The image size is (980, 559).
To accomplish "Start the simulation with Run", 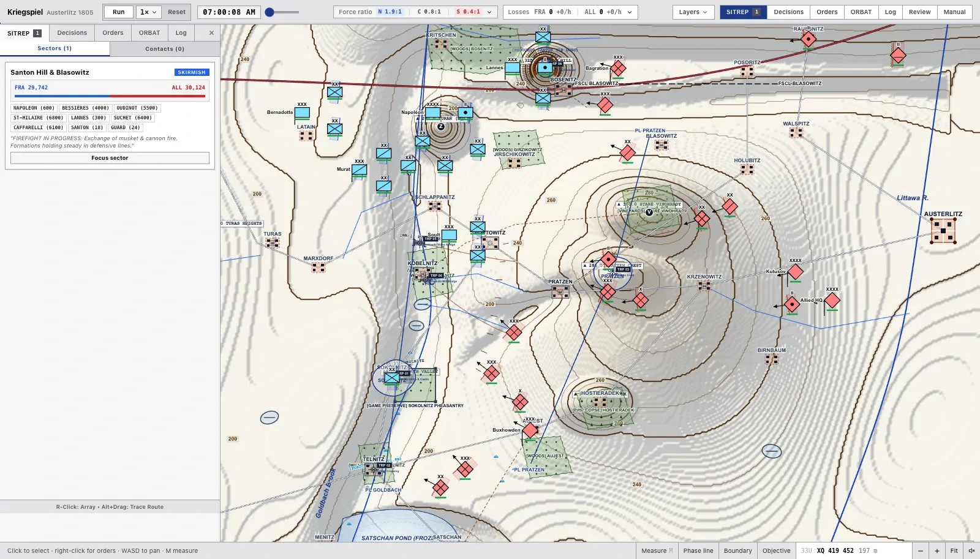I will pyautogui.click(x=119, y=12).
